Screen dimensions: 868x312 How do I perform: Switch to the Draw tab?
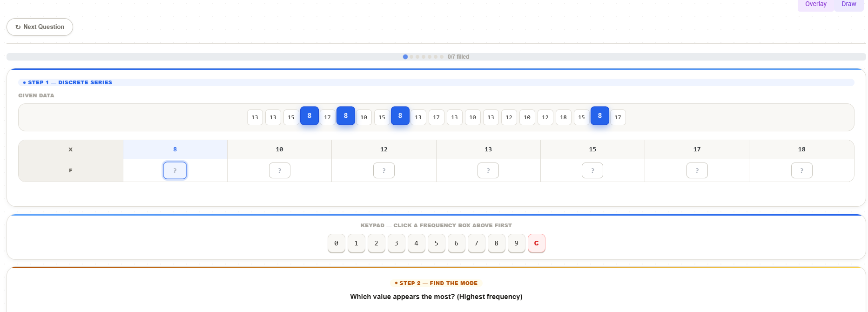[x=848, y=4]
